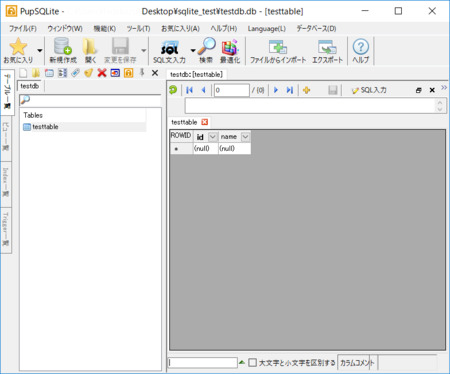Viewport: 450px width, 374px height.
Task: Click the orange lock icon in panel toolbar
Action: 128,73
